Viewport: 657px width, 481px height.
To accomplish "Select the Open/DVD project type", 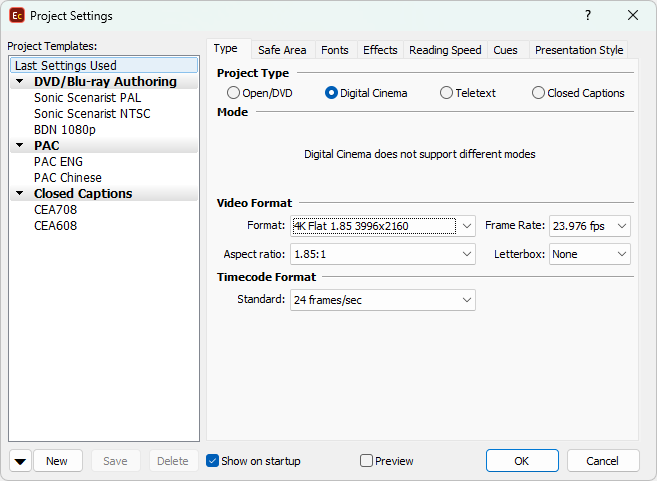I will point(234,93).
